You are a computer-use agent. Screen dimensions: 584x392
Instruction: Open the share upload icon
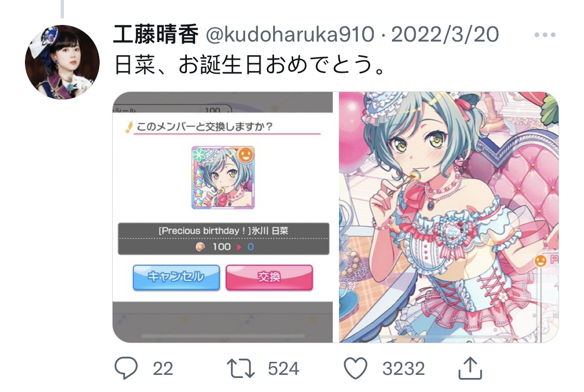470,368
